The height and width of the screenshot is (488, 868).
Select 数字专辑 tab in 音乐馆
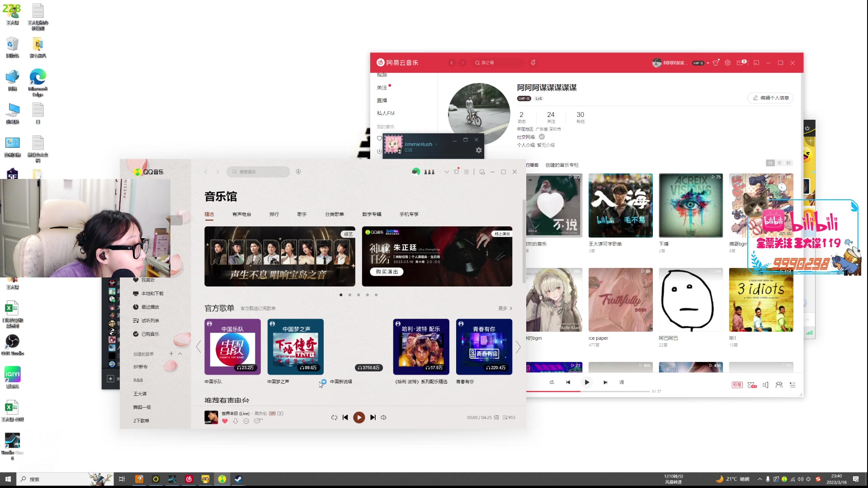coord(372,214)
